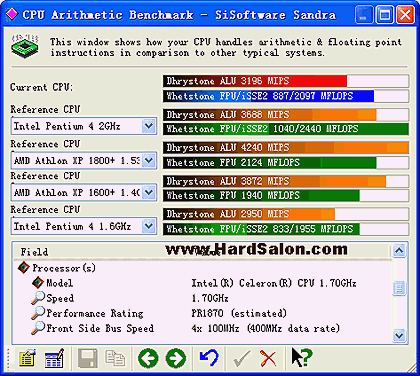
Task: Click the options clipboard icon in the bottom toolbar
Action: pos(28,358)
